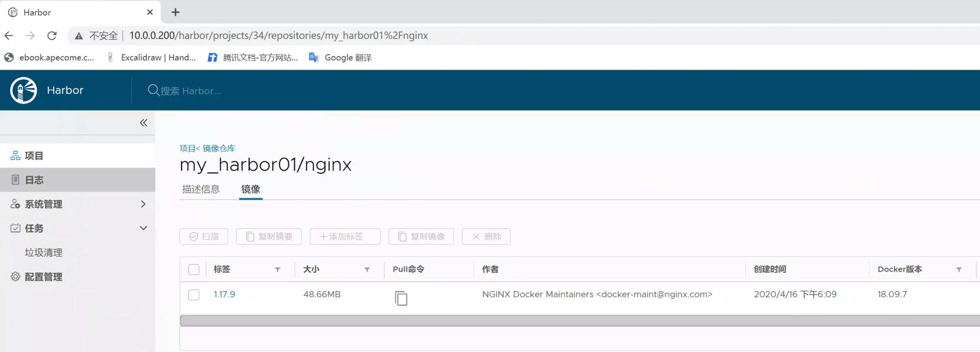
Task: Collapse sidebar with double-chevron icon
Action: click(143, 123)
